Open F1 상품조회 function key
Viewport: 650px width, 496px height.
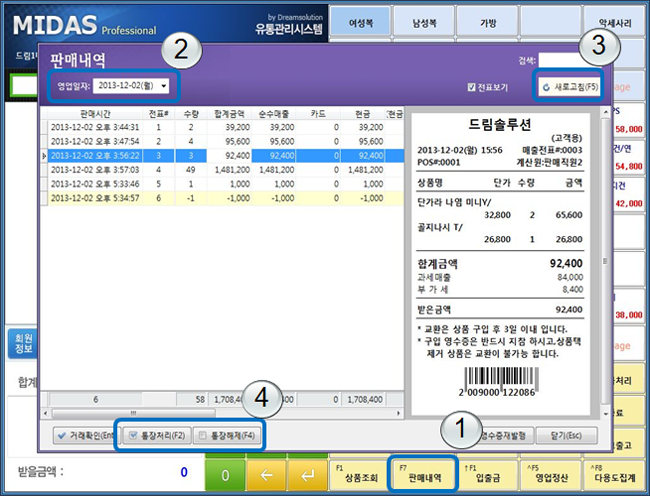pos(360,474)
